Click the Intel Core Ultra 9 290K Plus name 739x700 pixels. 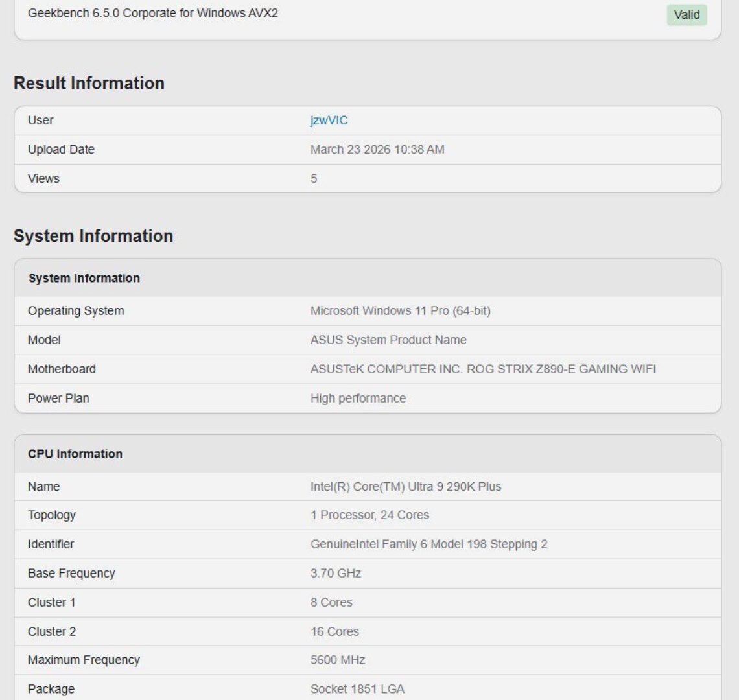(x=405, y=486)
